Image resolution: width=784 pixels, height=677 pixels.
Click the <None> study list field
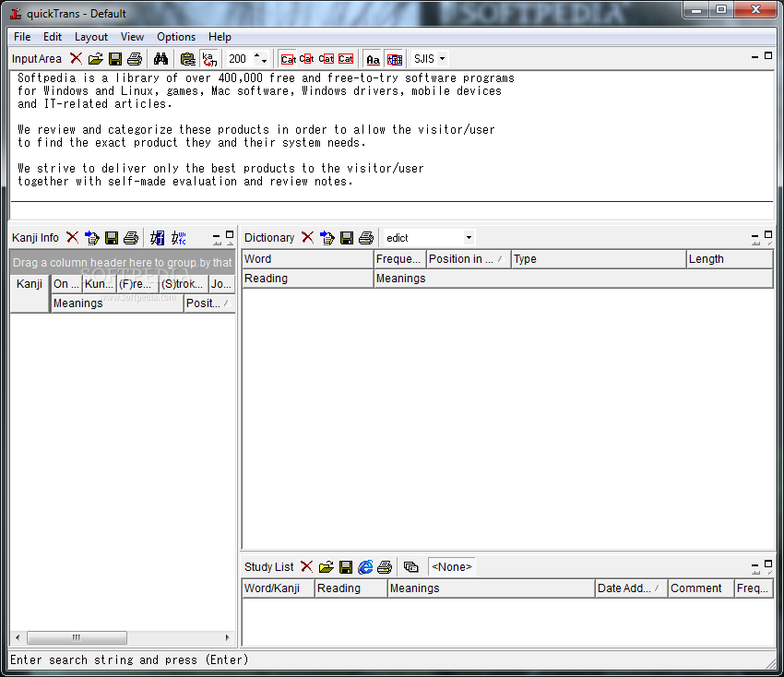[452, 566]
